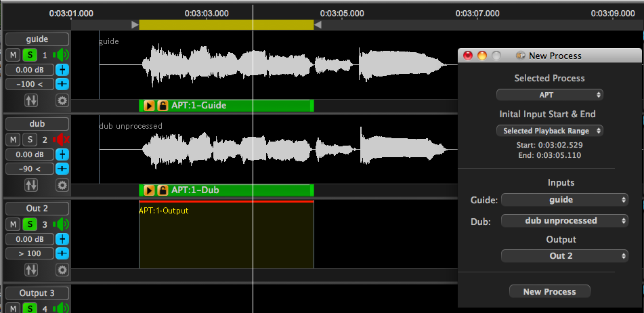Click the guide track -100 < pan field
The width and height of the screenshot is (644, 313).
(30, 84)
